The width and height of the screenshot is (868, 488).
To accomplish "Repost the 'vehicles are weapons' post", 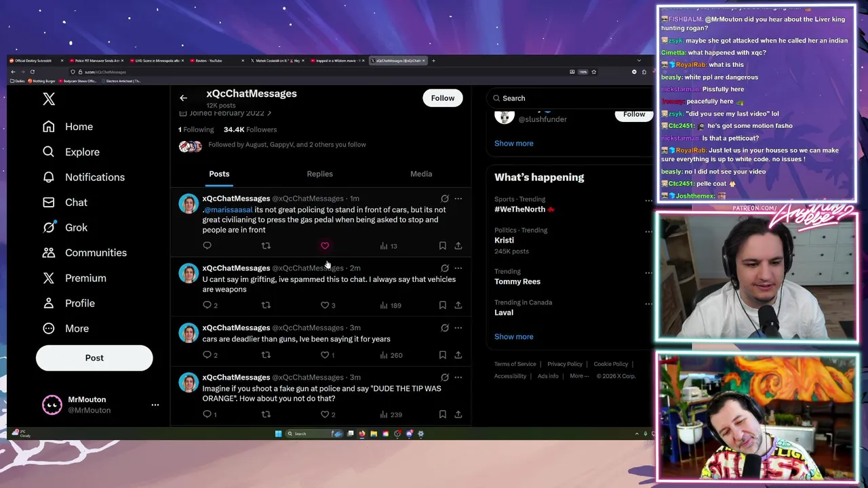I will [266, 305].
